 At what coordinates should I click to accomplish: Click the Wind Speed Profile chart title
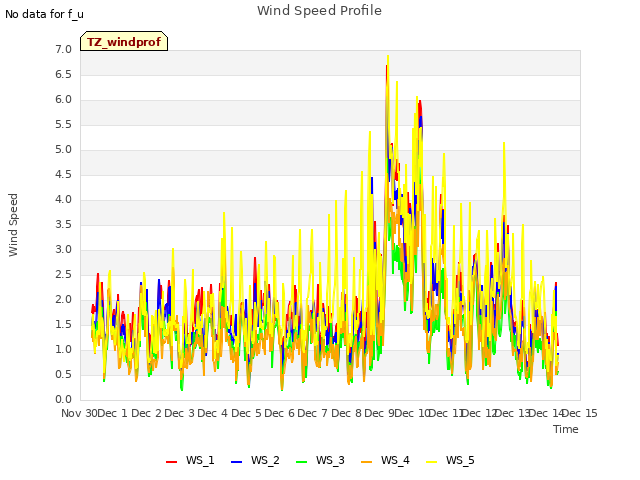click(319, 11)
